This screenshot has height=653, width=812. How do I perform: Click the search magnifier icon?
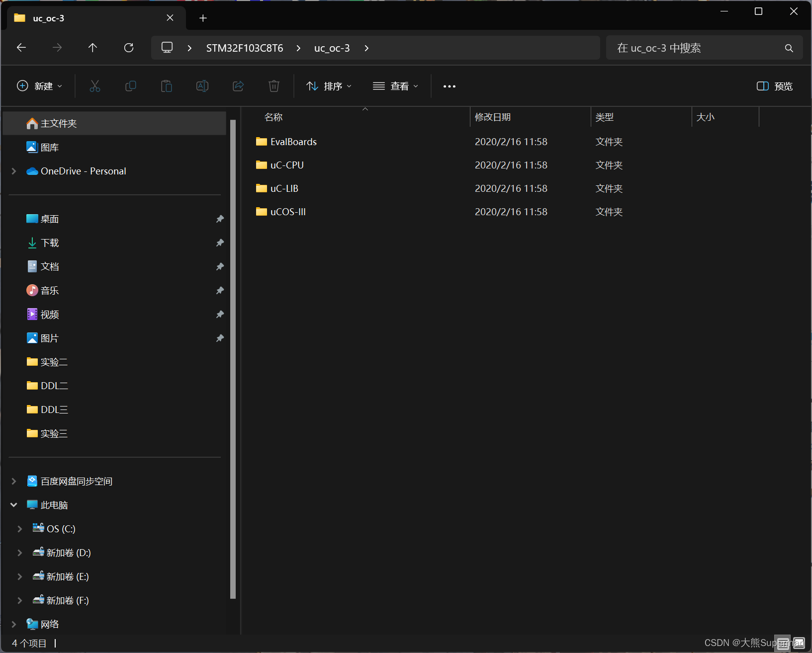[x=789, y=48]
